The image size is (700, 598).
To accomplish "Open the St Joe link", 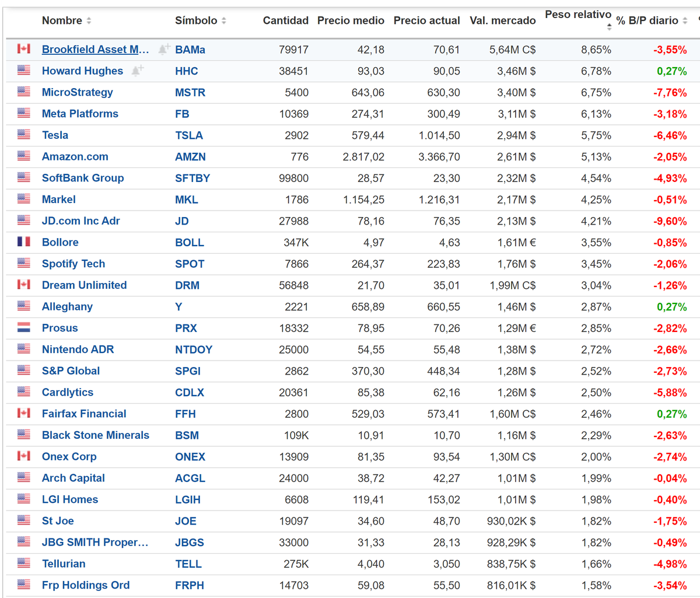I will pos(58,521).
